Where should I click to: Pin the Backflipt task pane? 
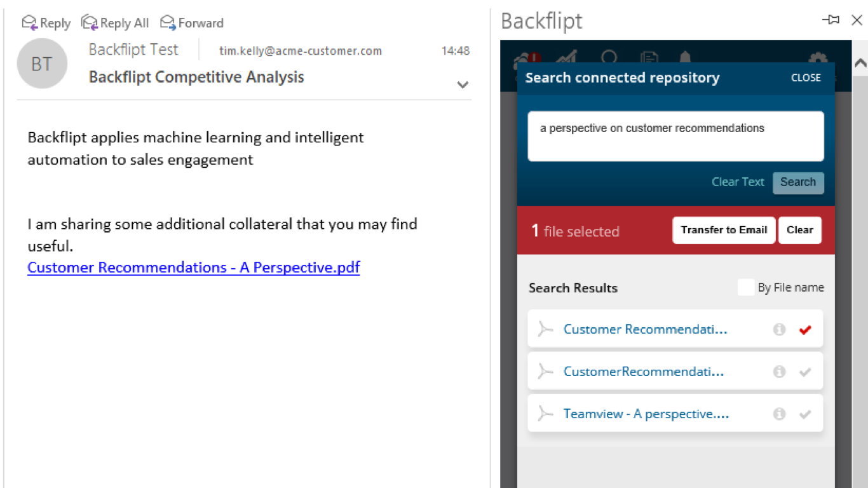[831, 20]
